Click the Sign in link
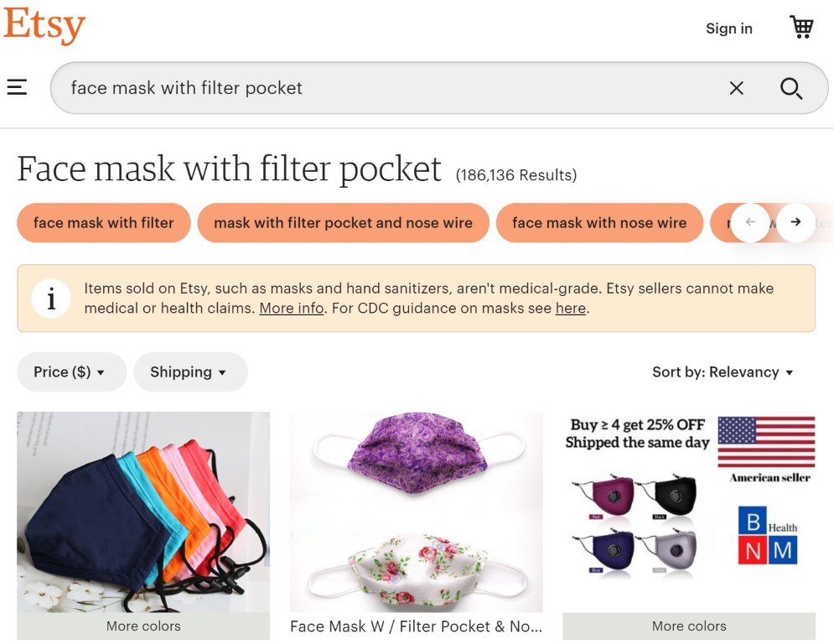The image size is (834, 644). (x=728, y=29)
